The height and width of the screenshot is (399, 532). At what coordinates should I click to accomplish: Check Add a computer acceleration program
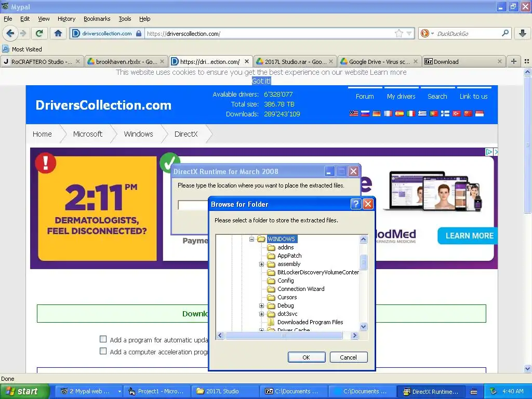103,351
